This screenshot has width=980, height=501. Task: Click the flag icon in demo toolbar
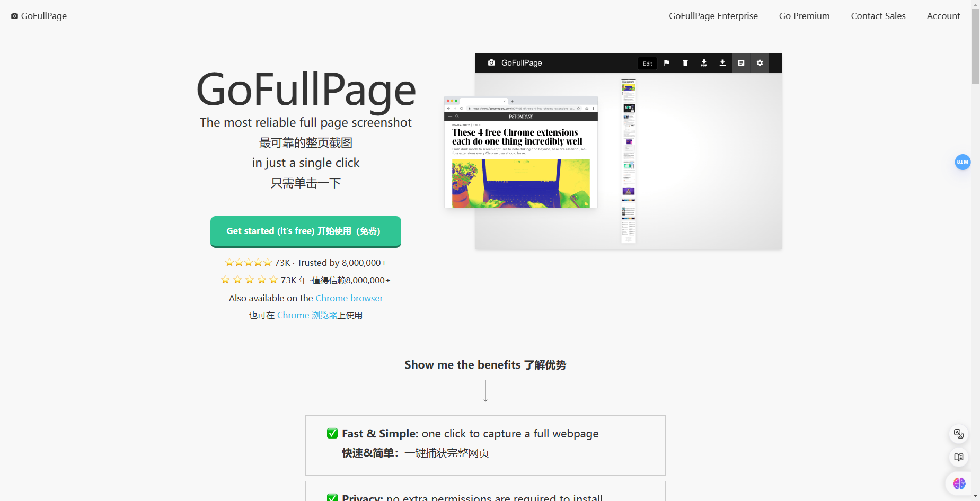click(x=667, y=63)
